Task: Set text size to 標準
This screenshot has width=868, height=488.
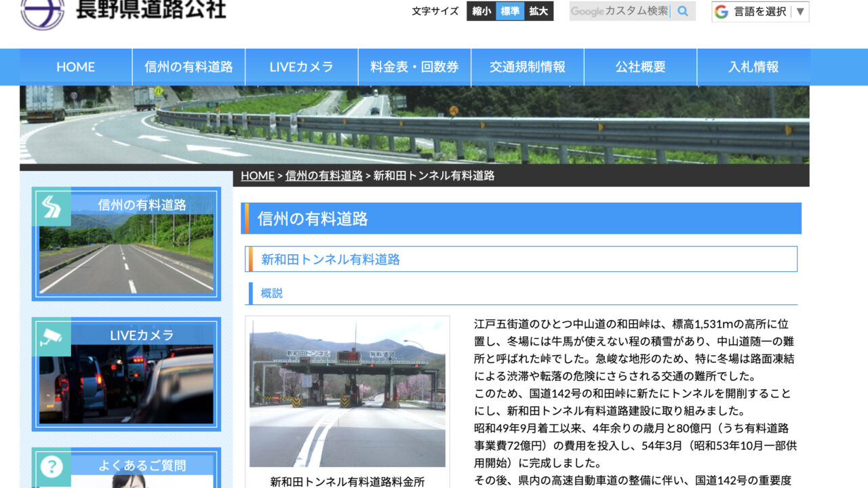Action: (510, 11)
